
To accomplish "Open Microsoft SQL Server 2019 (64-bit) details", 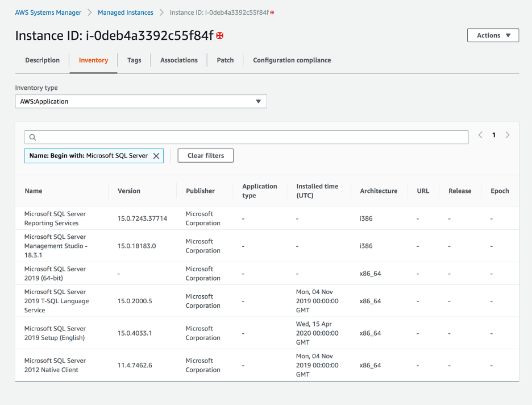I will pos(55,273).
